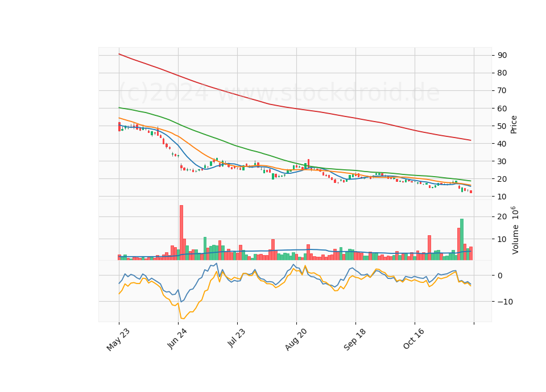Click the oscillator axis value 0

tap(500, 276)
